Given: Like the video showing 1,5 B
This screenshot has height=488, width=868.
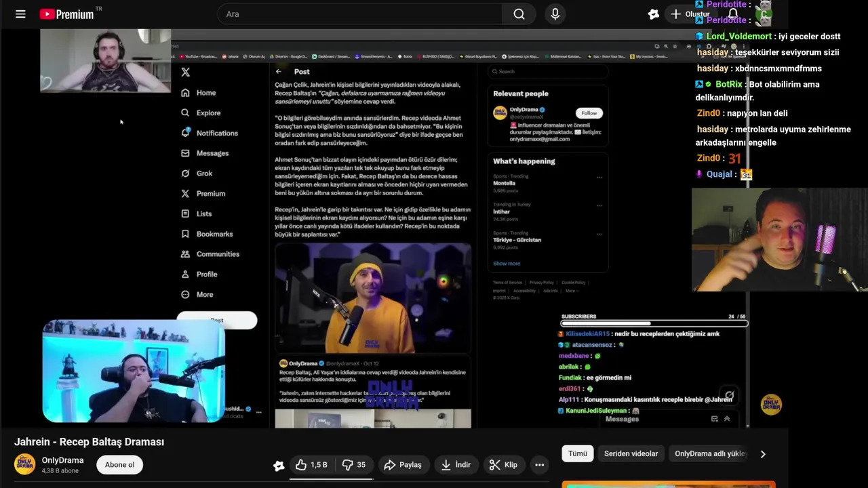Looking at the screenshot, I should pos(311,465).
